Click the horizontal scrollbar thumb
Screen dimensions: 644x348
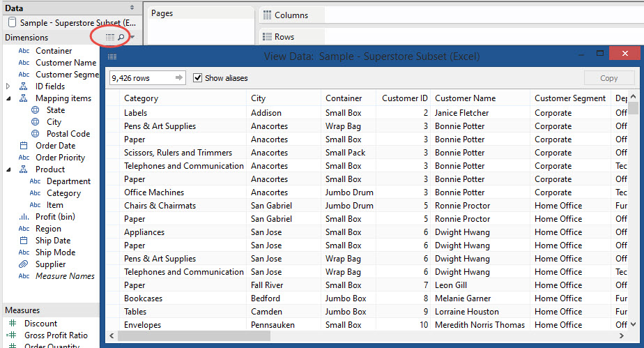coord(194,335)
